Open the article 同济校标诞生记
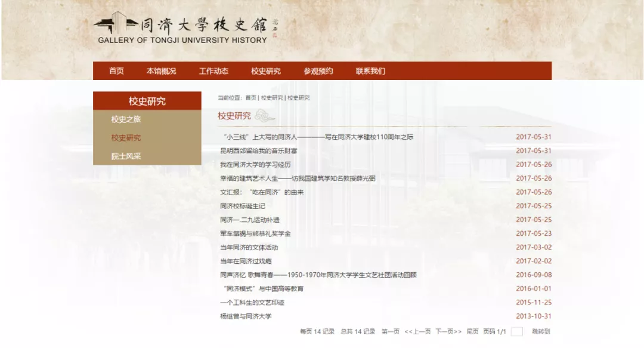644x348 pixels. [242, 206]
